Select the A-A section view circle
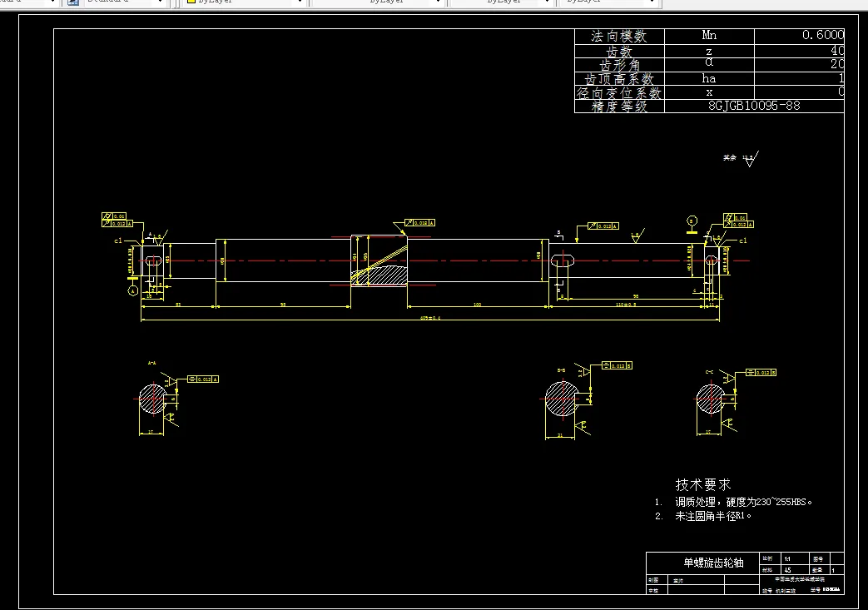The image size is (868, 610). (152, 399)
